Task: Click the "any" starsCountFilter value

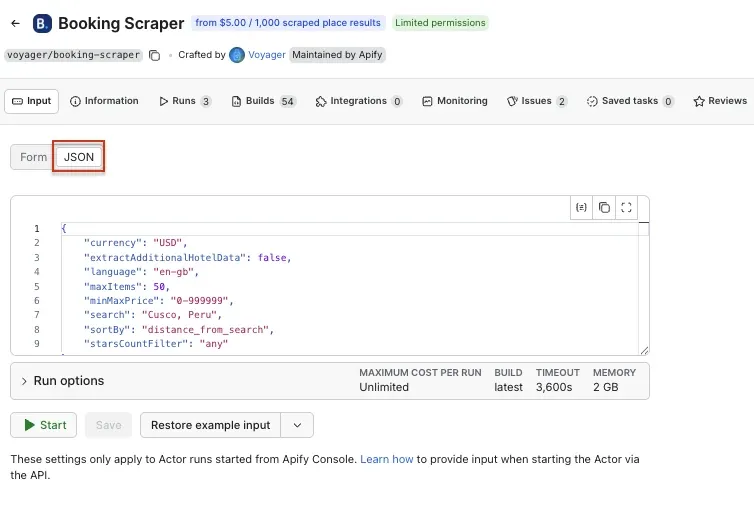Action: [x=214, y=344]
